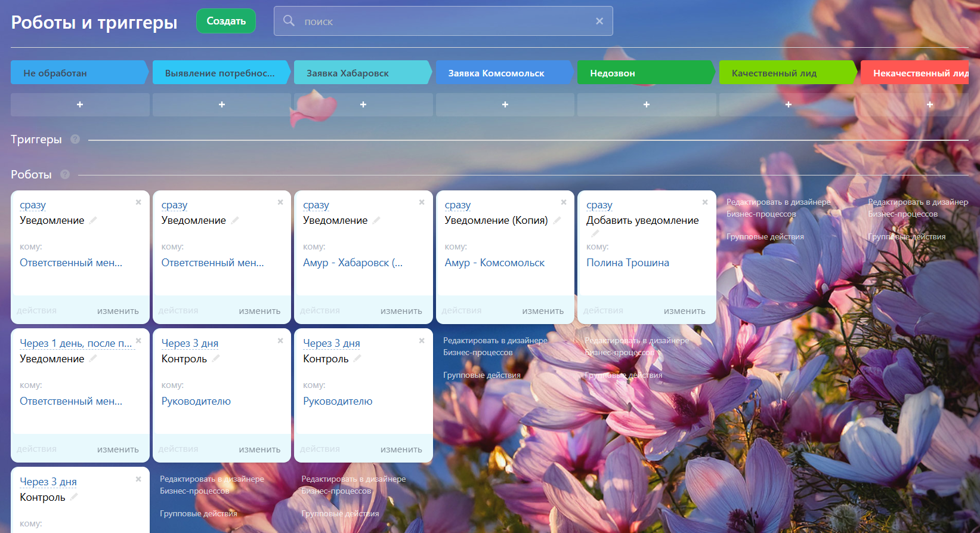Click the green Создать button
This screenshot has width=980, height=533.
(x=226, y=21)
